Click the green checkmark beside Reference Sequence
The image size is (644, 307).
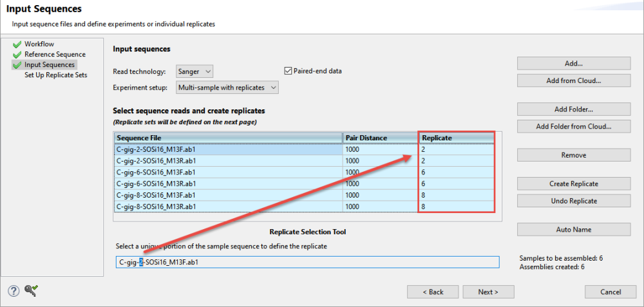17,55
